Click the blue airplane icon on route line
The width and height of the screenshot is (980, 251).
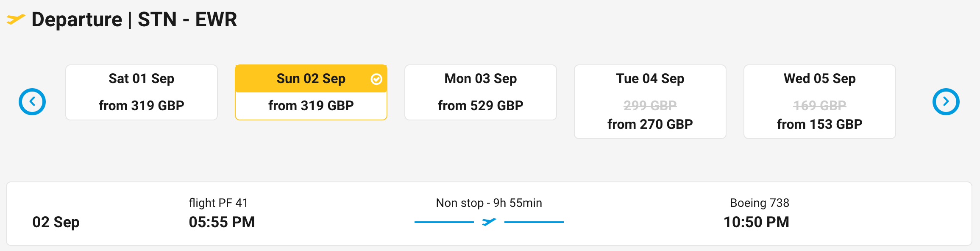click(x=489, y=222)
